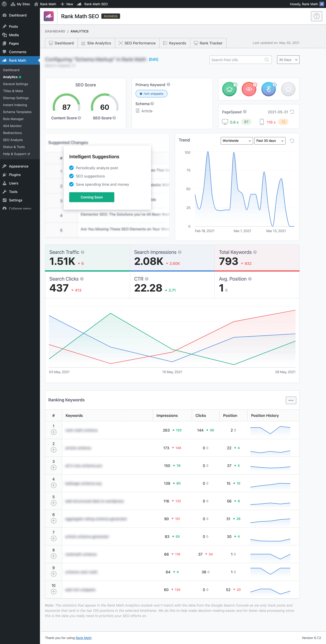Image resolution: width=326 pixels, height=644 pixels.
Task: Expand keyword row 10 plus icon
Action: point(54,592)
